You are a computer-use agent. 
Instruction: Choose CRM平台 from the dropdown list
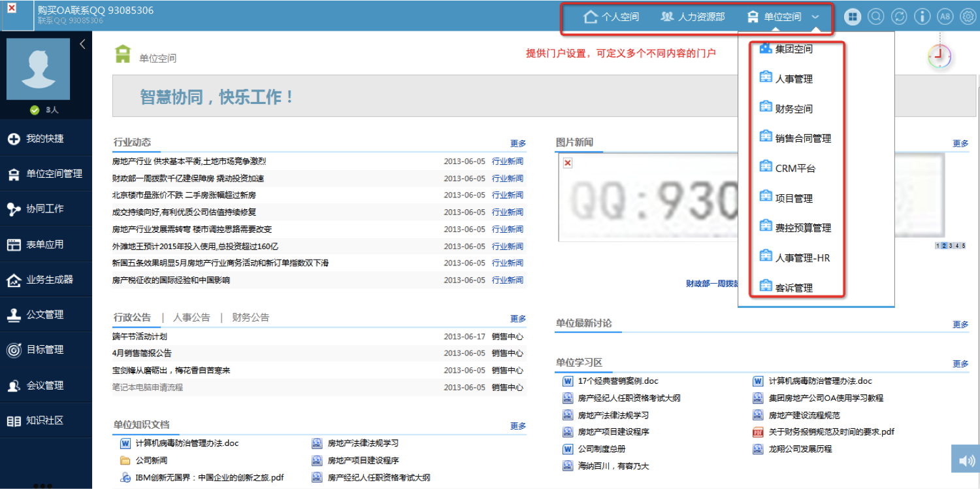pyautogui.click(x=794, y=169)
